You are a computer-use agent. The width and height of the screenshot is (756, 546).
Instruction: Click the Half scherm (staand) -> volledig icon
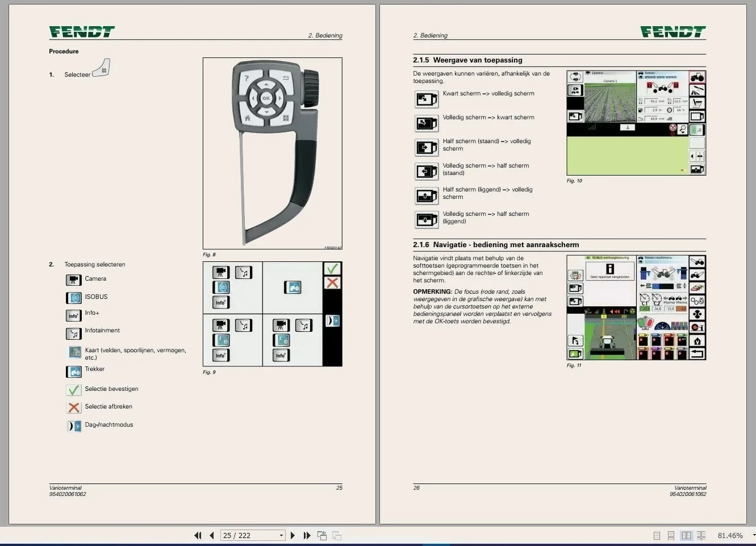[427, 147]
